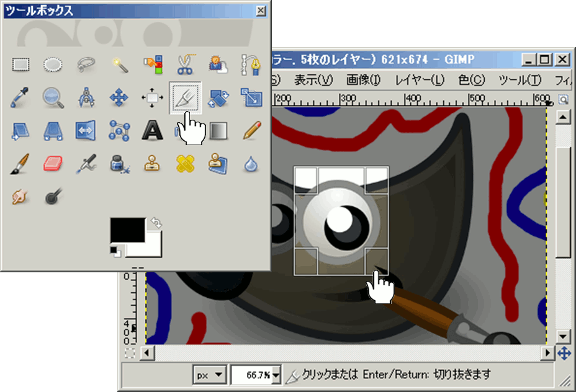Choose the Scissors Select tool

[x=184, y=64]
